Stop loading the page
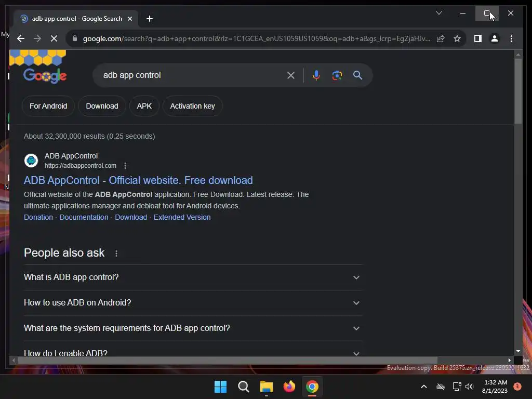532x399 pixels. point(54,38)
